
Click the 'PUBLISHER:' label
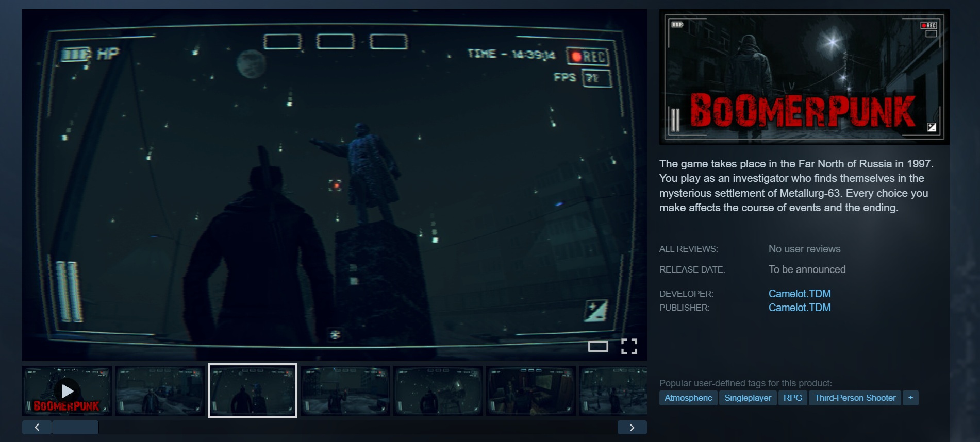click(x=684, y=308)
